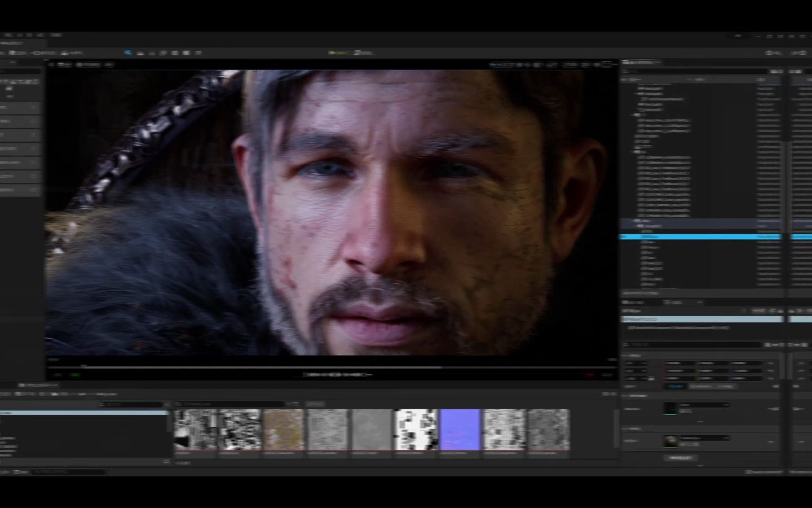The width and height of the screenshot is (812, 508).
Task: Click the blue Select mode icon in the main toolbar
Action: point(128,52)
